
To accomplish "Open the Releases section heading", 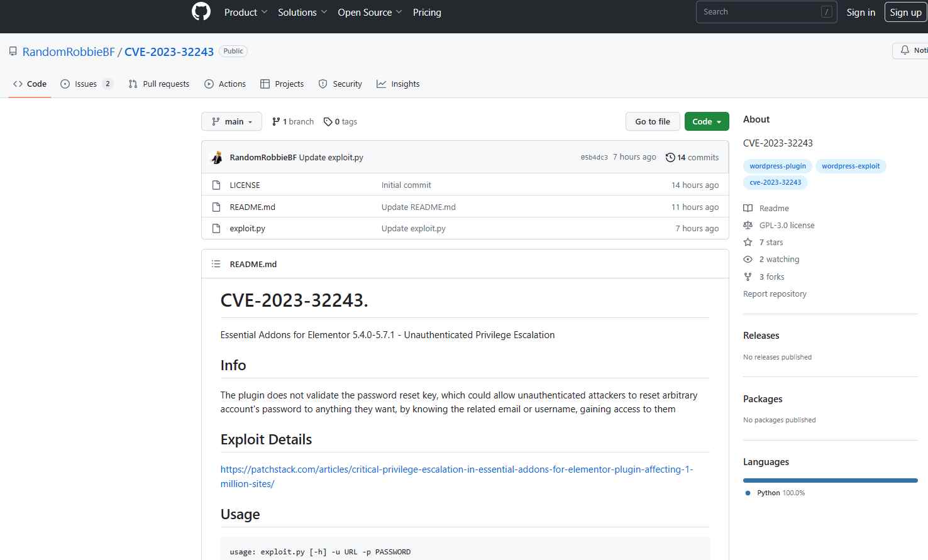I will click(x=761, y=336).
